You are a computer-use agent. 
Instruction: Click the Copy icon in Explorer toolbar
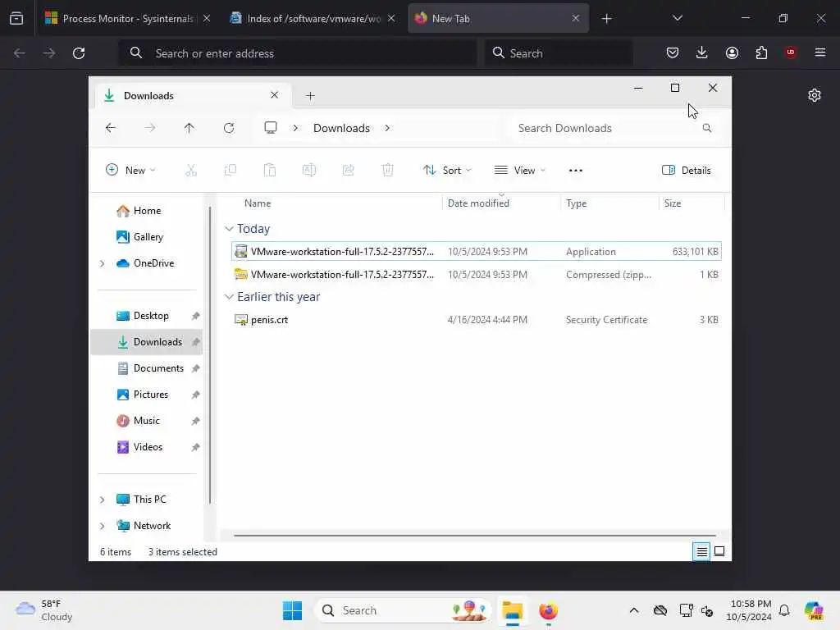coord(231,171)
